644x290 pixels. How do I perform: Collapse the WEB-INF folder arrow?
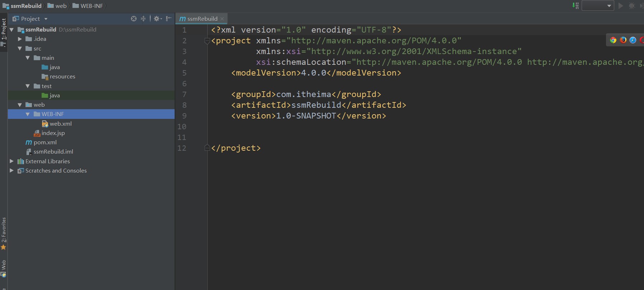(28, 114)
